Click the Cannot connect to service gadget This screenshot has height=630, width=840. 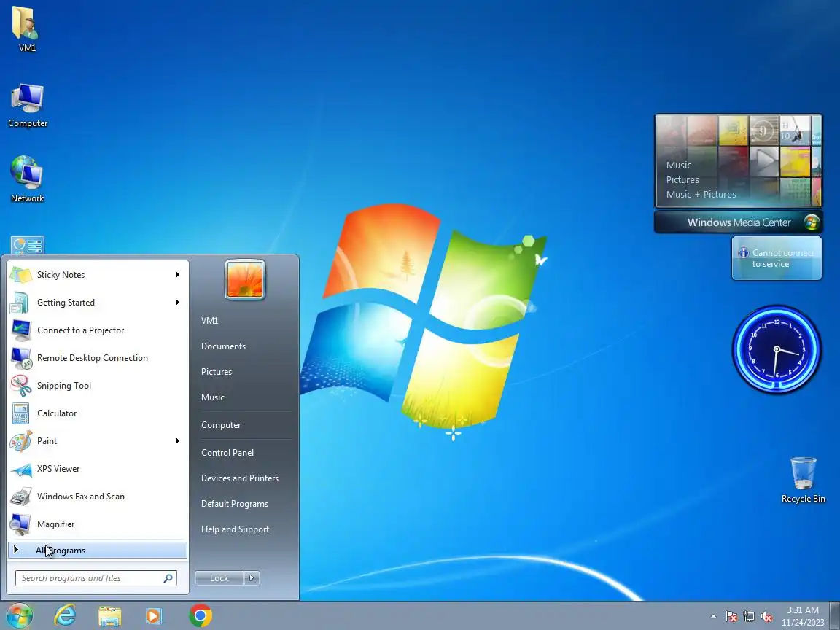777,258
